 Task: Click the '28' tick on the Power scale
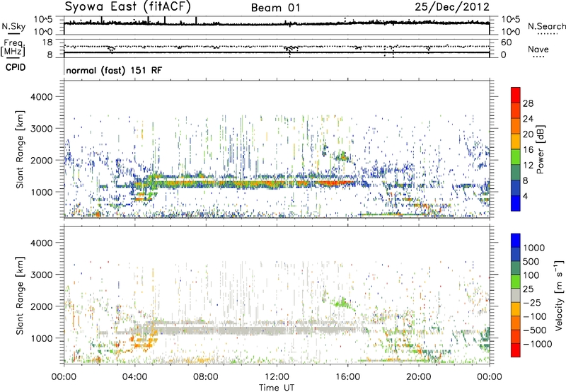point(528,103)
